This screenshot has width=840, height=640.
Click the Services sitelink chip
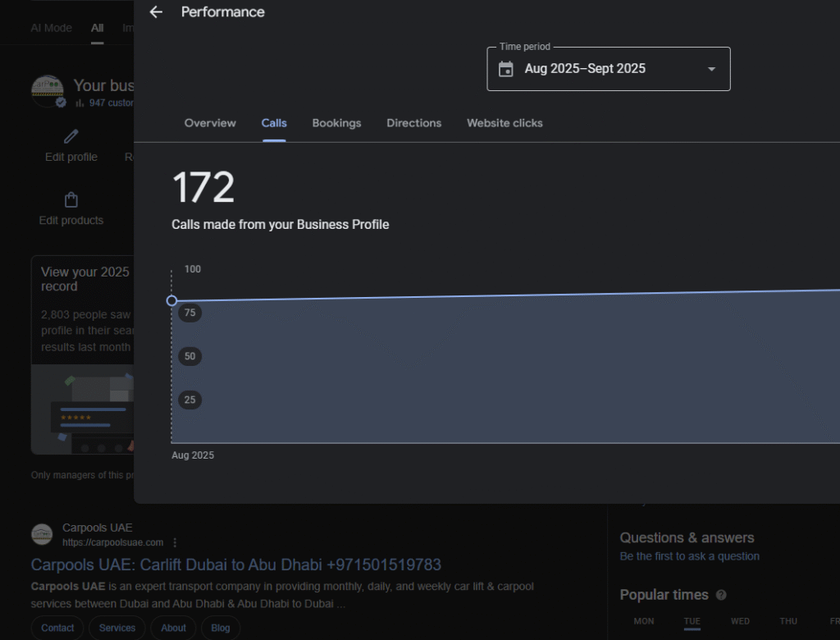[x=117, y=628]
